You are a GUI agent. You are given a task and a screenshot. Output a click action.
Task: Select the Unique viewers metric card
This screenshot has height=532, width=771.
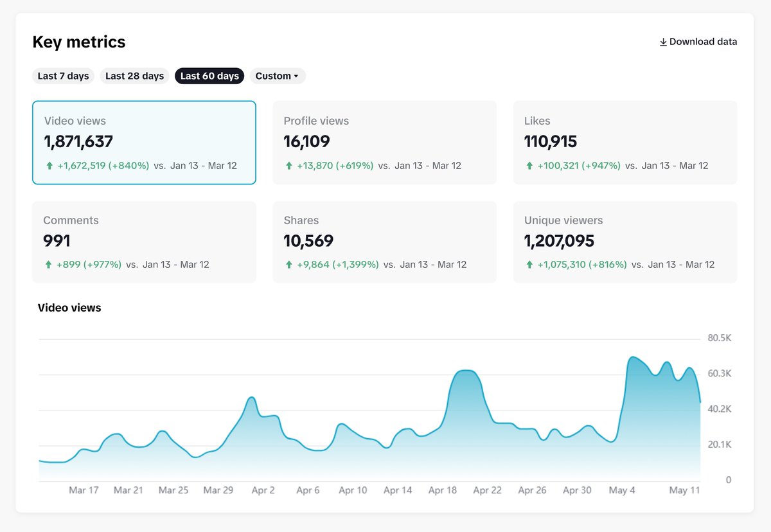click(x=625, y=242)
